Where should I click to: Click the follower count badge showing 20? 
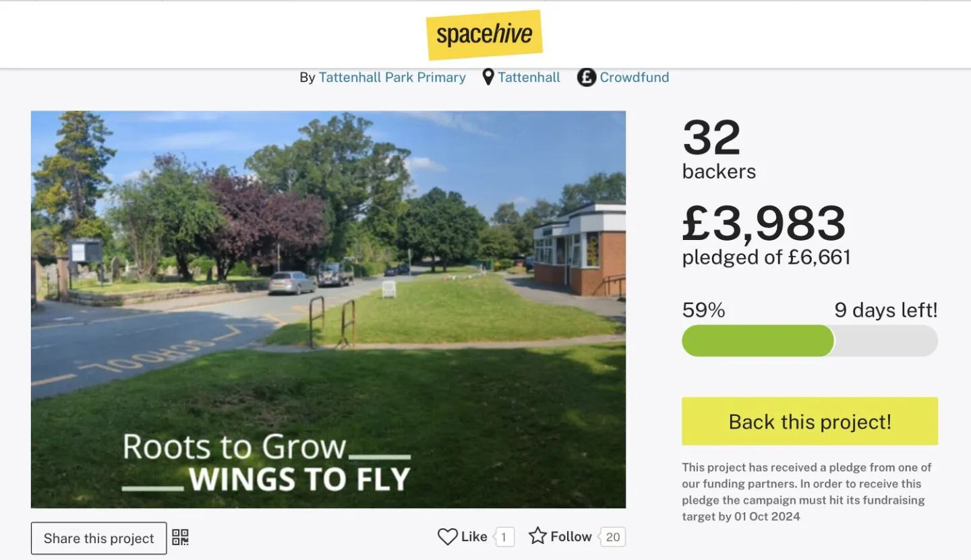click(x=612, y=537)
